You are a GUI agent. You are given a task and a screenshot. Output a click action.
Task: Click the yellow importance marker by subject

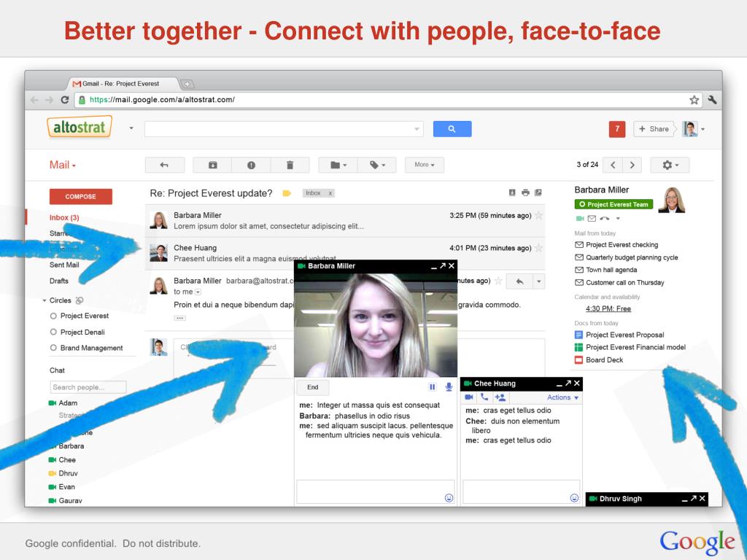tap(286, 193)
